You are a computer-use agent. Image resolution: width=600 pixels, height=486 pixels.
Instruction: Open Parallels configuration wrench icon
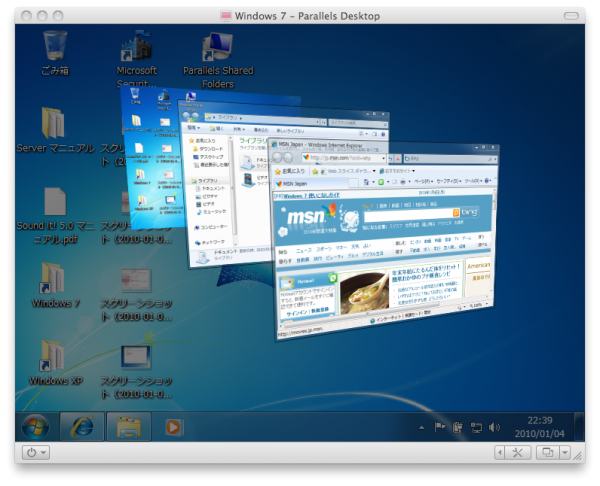(517, 453)
